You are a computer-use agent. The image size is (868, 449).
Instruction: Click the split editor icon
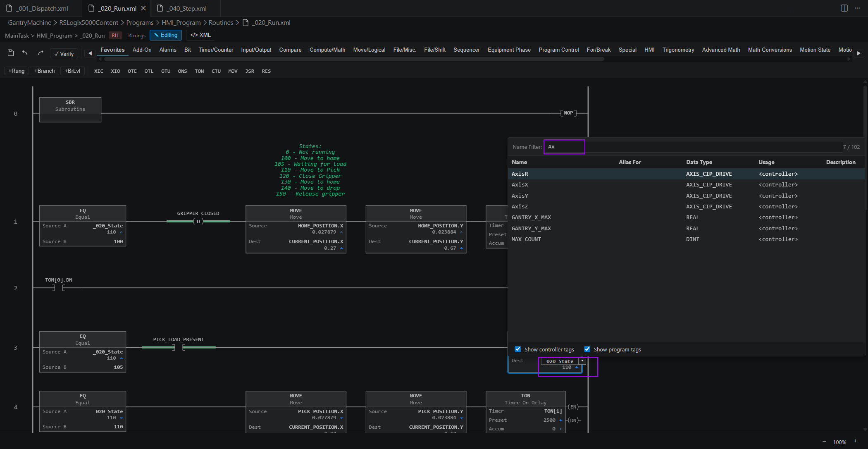coord(844,8)
